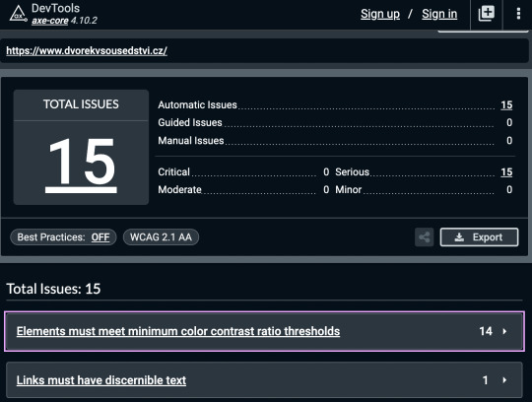Image resolution: width=532 pixels, height=402 pixels.
Task: Click the Manual Issues label
Action: [191, 141]
